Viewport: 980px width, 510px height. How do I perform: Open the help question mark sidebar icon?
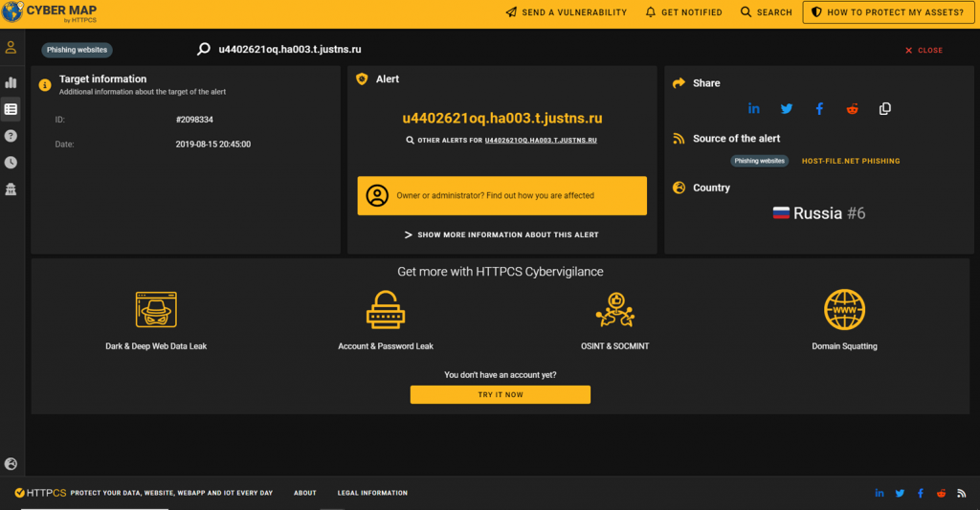tap(11, 136)
